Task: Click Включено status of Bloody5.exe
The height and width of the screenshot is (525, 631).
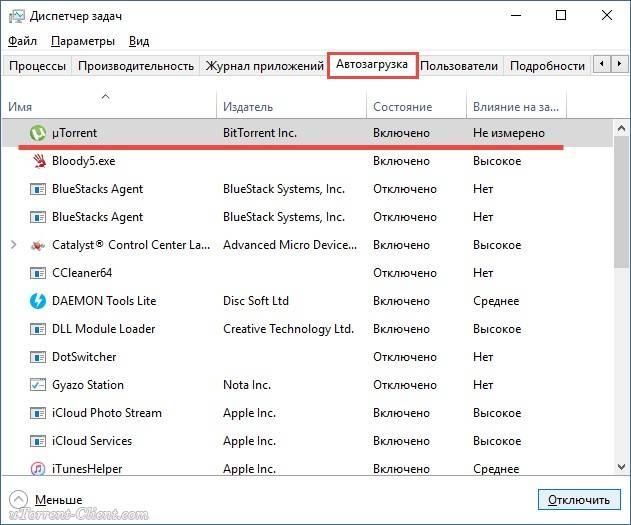Action: tap(401, 161)
